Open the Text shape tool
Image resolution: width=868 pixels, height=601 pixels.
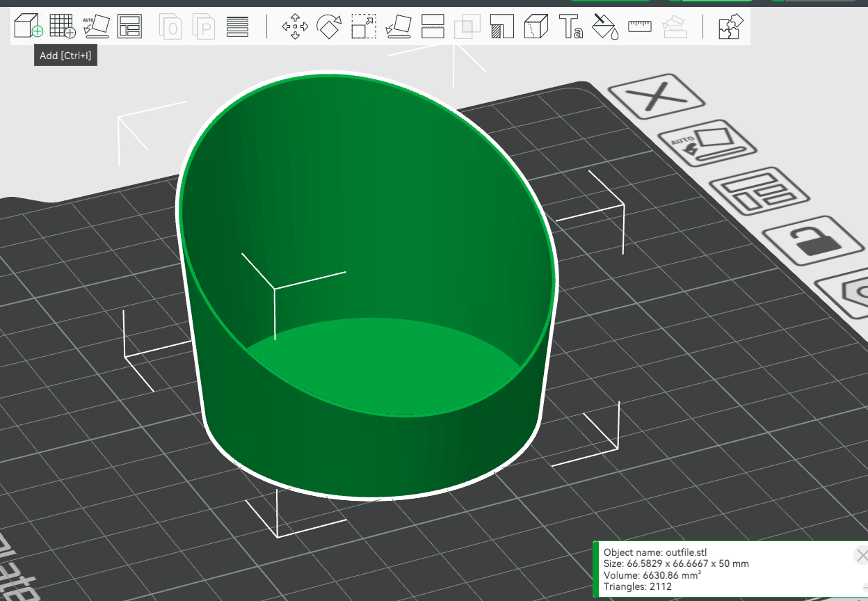(571, 26)
